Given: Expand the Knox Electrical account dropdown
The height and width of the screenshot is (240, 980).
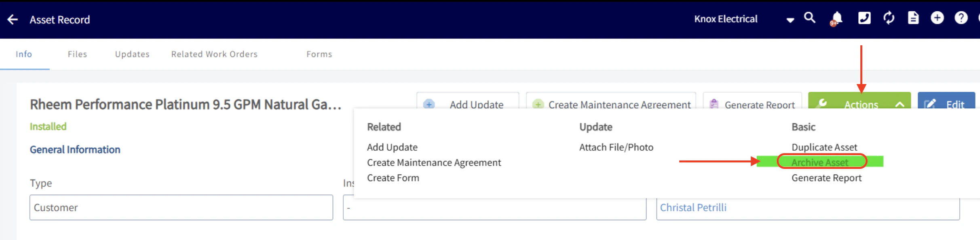Looking at the screenshot, I should click(790, 20).
